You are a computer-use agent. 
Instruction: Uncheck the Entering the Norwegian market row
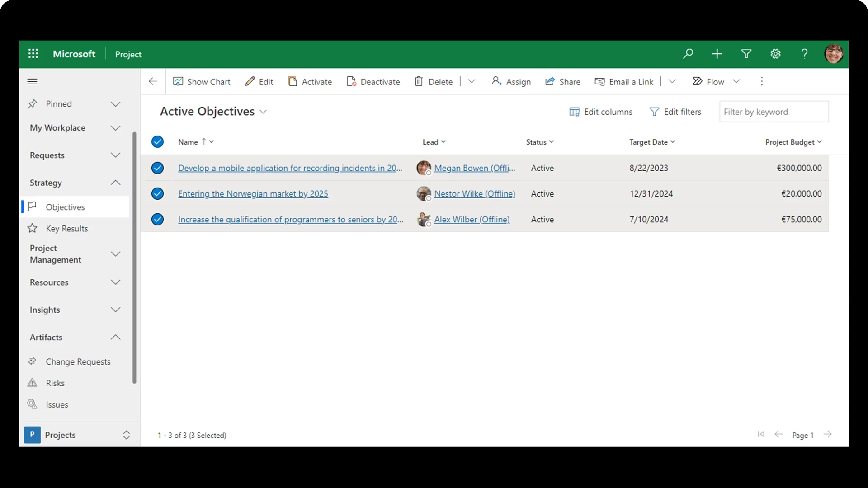coord(157,194)
